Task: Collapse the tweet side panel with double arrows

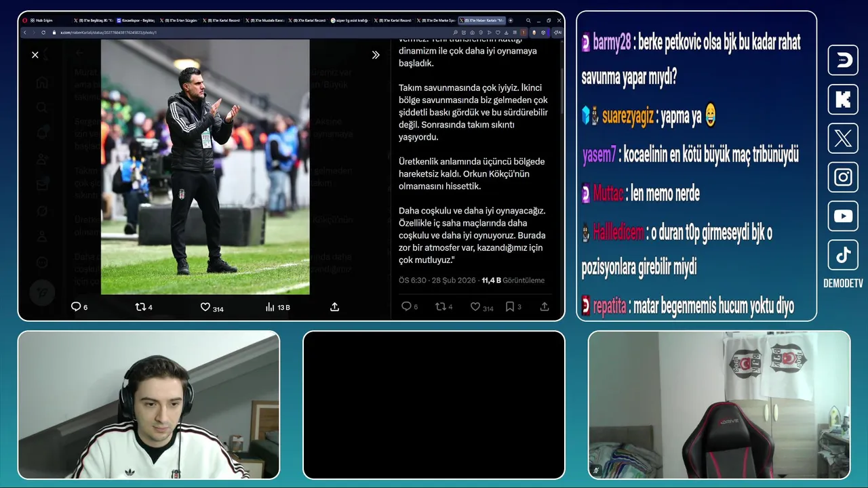Action: tap(376, 55)
